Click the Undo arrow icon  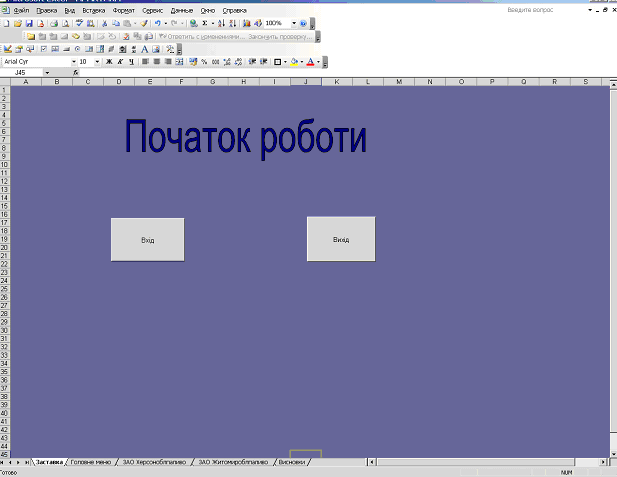click(x=157, y=22)
